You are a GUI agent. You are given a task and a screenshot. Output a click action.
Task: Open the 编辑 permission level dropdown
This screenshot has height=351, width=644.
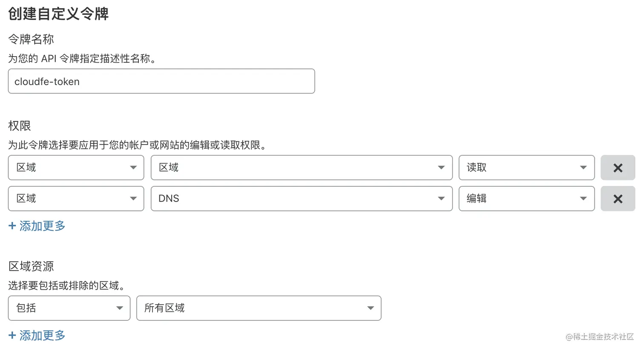click(526, 199)
